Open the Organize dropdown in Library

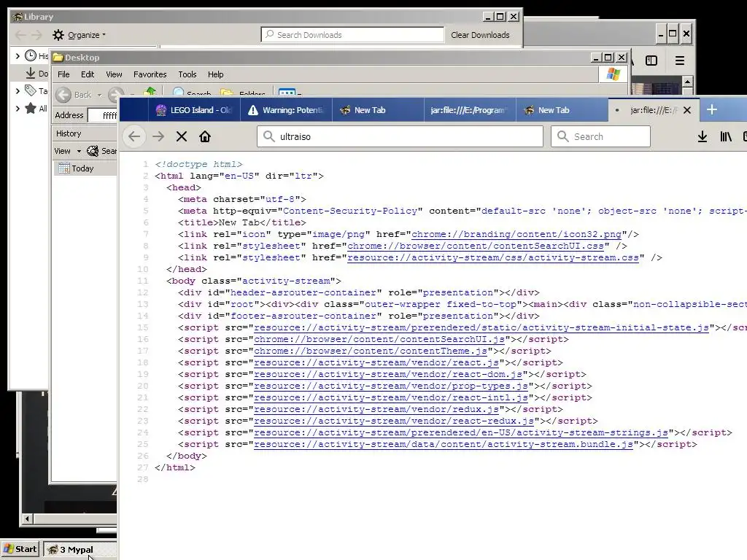coord(87,35)
